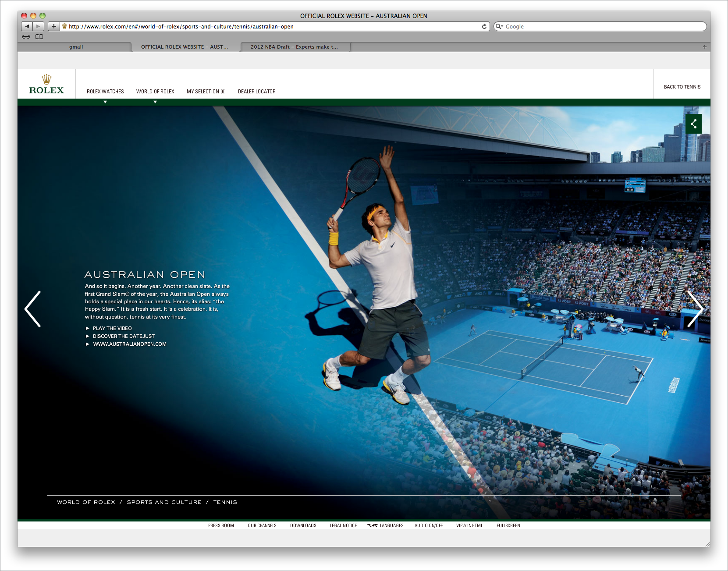Click the browser window title text

364,16
